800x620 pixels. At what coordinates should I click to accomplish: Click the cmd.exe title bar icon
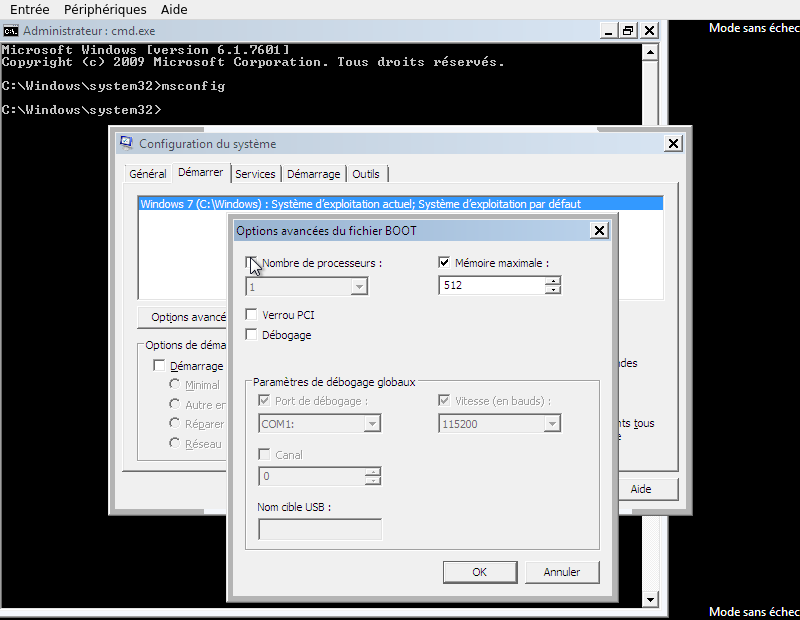[x=12, y=31]
